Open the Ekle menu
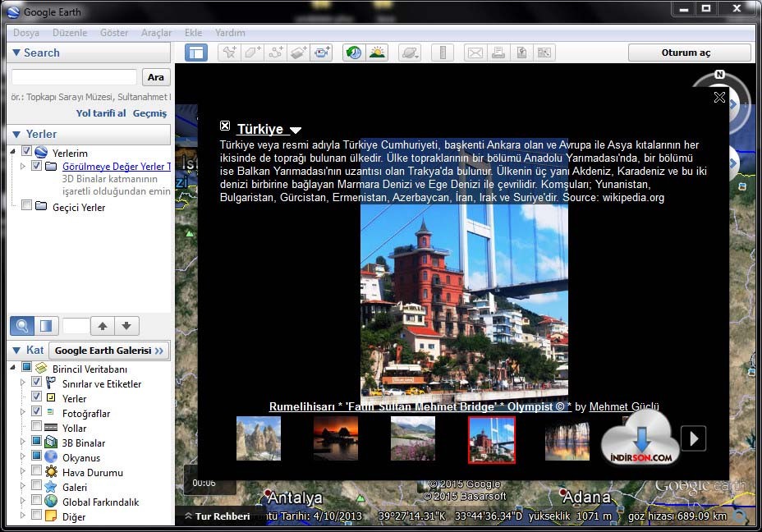Viewport: 762px width, 532px height. 194,33
